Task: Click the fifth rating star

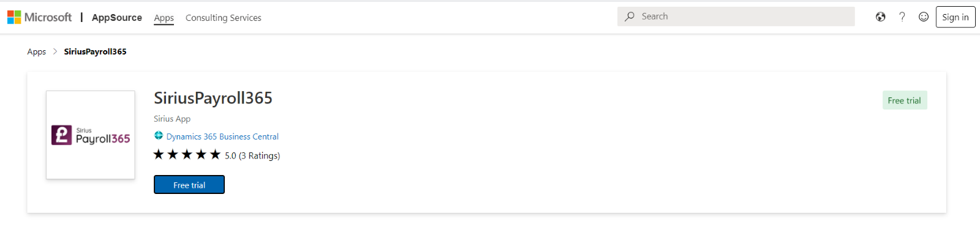Action: click(215, 154)
